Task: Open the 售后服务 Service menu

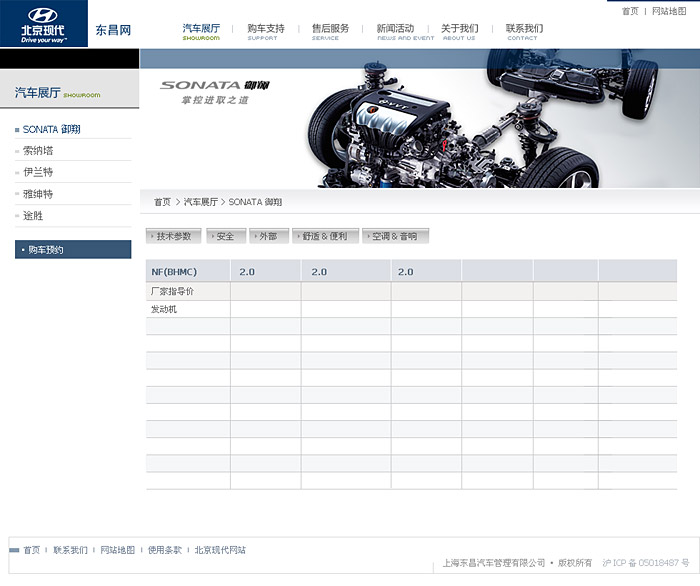Action: 330,32
